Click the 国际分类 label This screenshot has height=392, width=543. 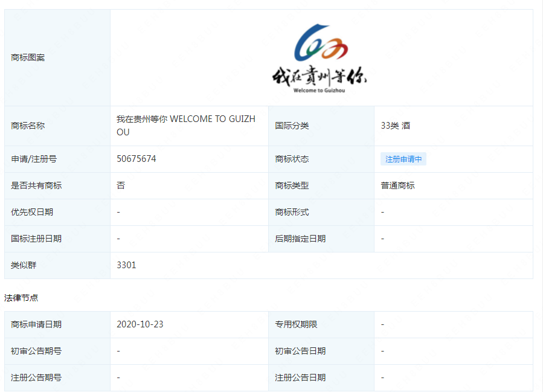292,126
